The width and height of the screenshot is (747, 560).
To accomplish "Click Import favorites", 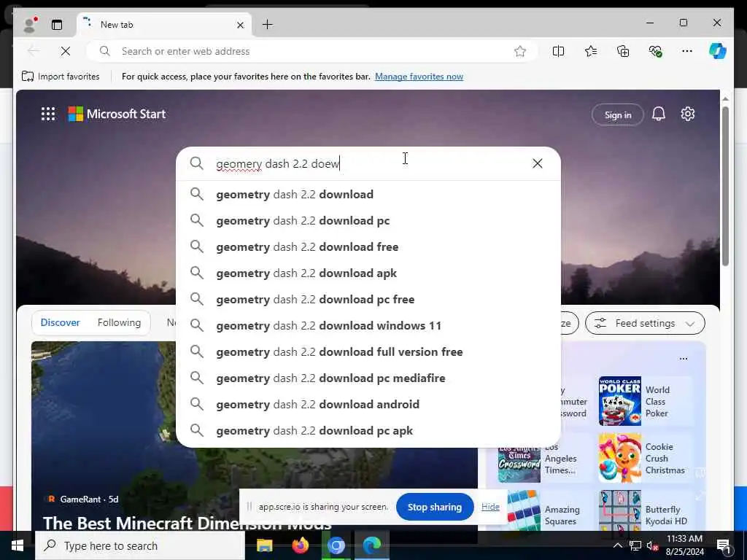I will click(61, 76).
